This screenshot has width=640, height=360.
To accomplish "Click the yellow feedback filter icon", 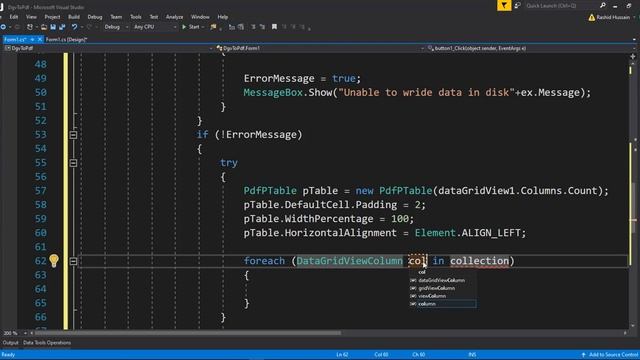I will (x=504, y=5).
